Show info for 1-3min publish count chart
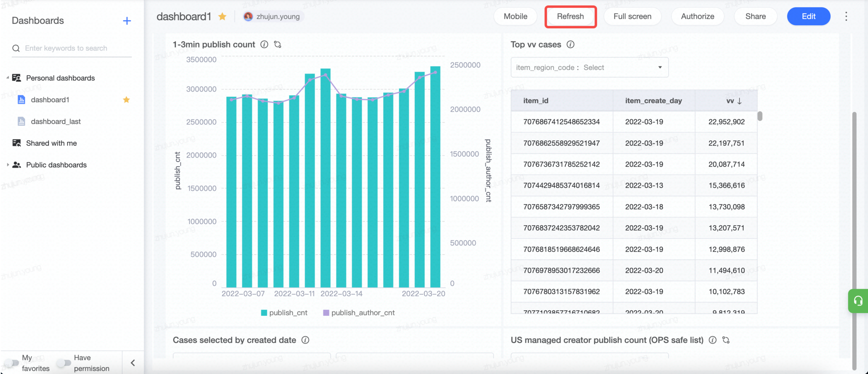Image resolution: width=868 pixels, height=374 pixels. pos(264,45)
